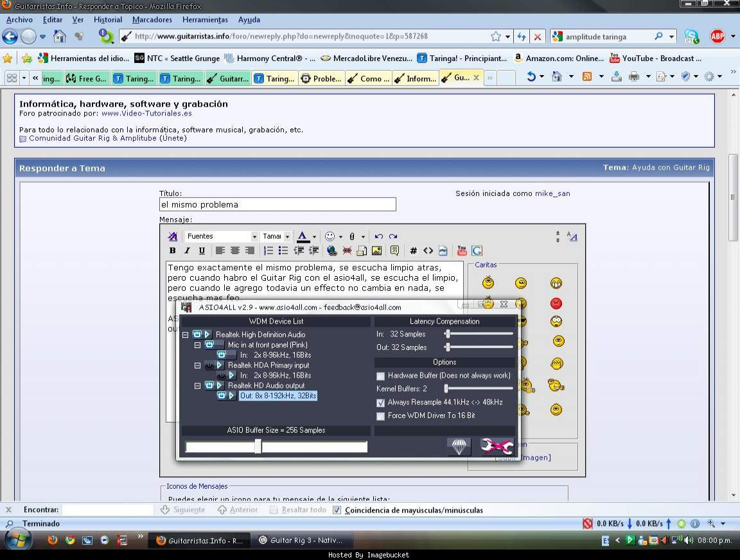Click the Título text field
The height and width of the screenshot is (560, 740).
pos(277,205)
